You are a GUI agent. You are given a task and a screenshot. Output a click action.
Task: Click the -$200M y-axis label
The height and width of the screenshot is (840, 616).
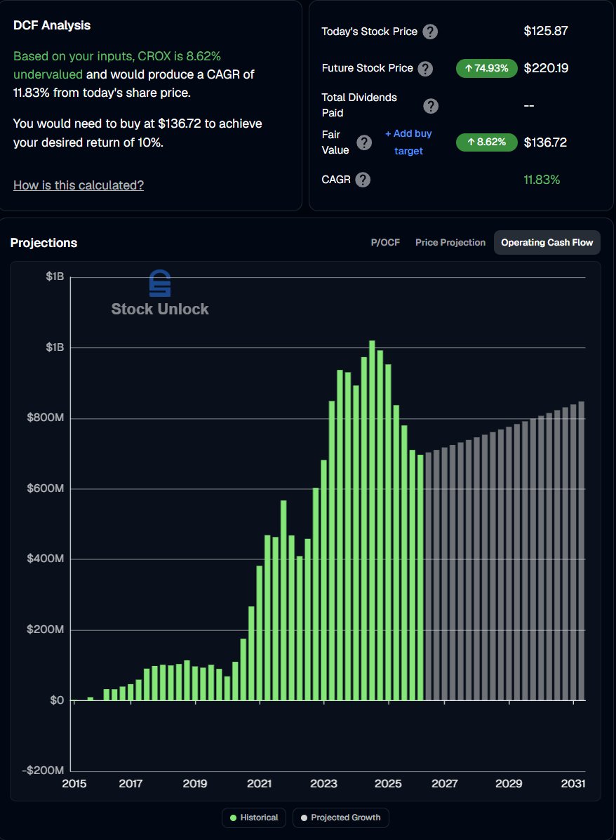pyautogui.click(x=43, y=771)
